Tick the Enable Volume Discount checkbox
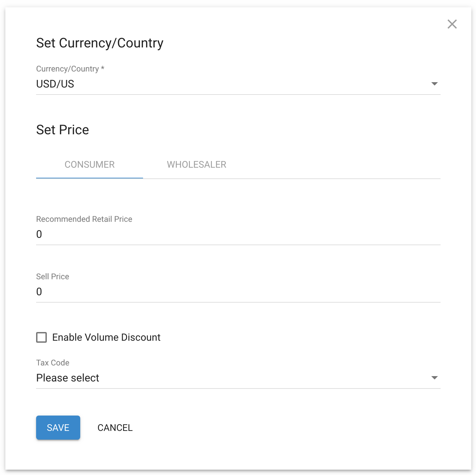476x475 pixels. (41, 337)
